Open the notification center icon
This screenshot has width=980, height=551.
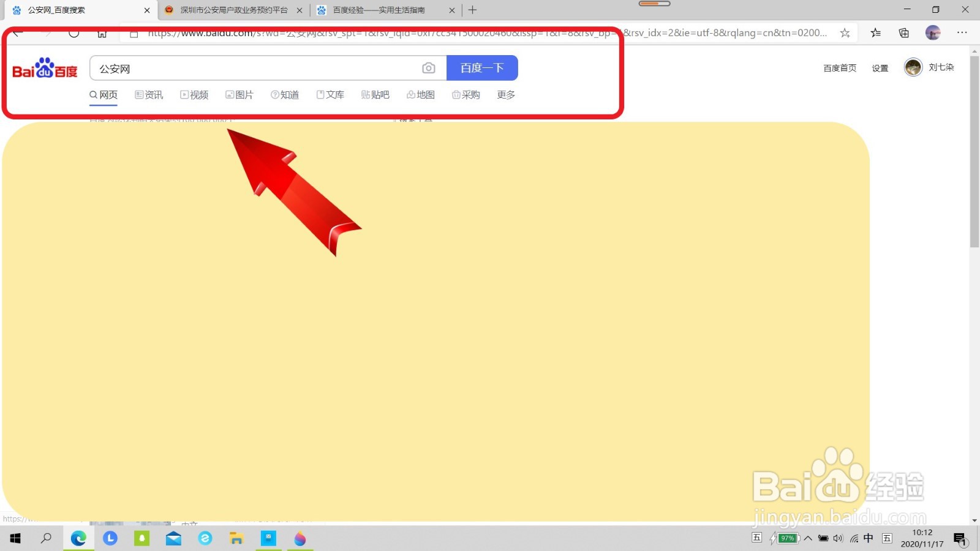[x=960, y=539]
